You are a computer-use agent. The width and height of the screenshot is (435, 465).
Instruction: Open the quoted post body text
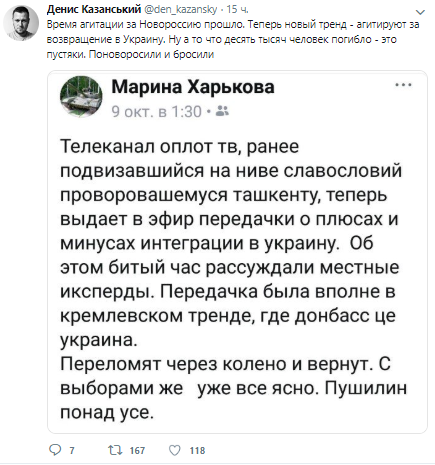(x=233, y=279)
